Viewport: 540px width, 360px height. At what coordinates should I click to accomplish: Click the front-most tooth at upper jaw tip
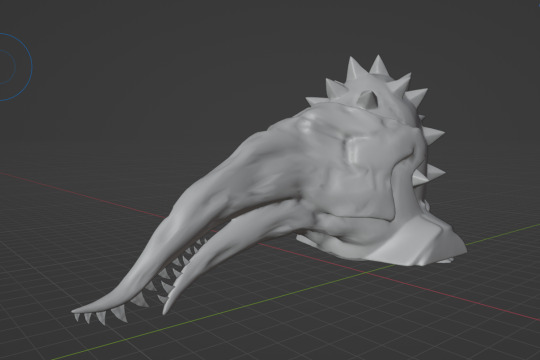[76, 317]
